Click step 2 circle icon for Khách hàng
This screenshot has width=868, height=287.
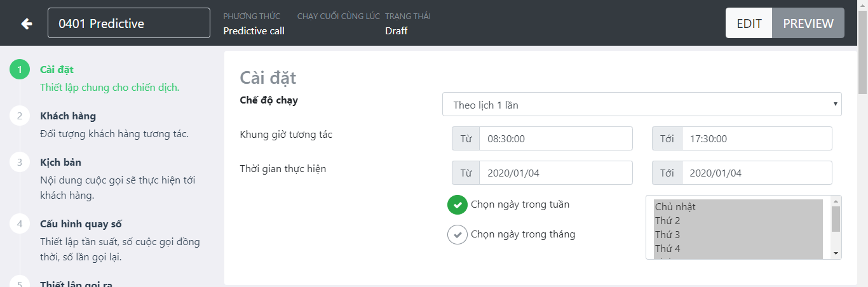20,116
